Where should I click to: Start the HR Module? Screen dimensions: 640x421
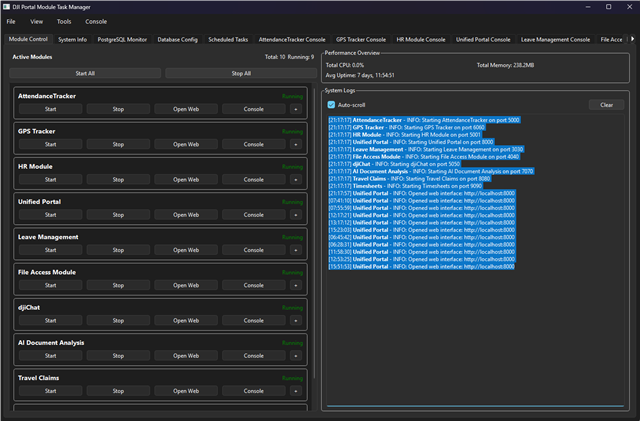pyautogui.click(x=50, y=180)
